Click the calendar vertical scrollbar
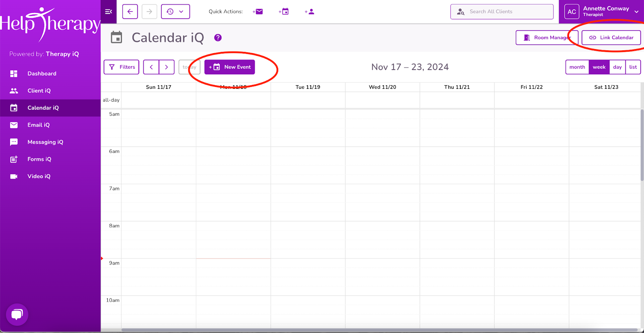644x333 pixels. 642,145
